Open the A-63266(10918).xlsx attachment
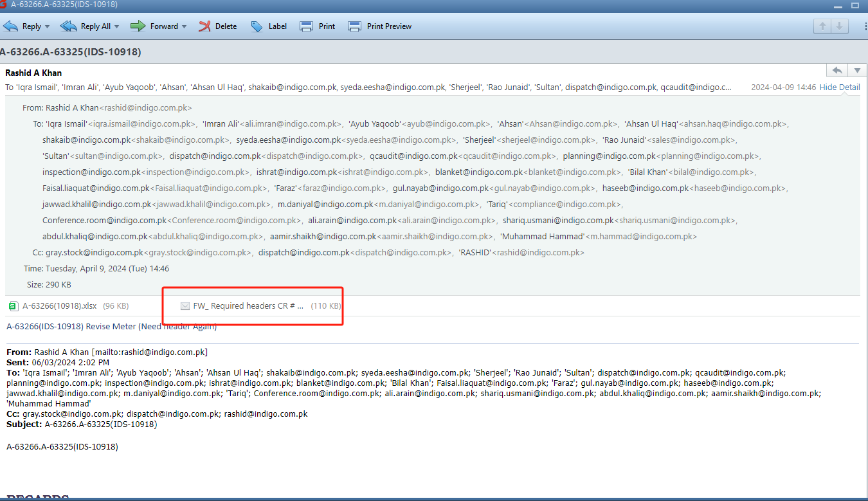This screenshot has height=501, width=868. click(59, 306)
